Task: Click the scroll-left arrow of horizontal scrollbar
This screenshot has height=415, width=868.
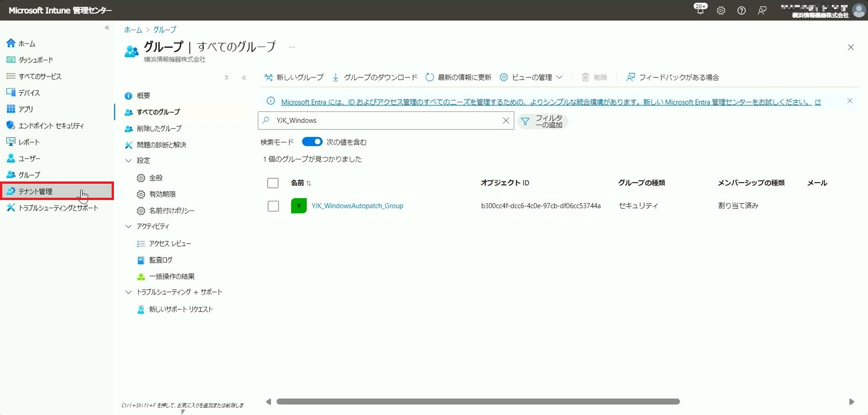Action: [x=269, y=402]
